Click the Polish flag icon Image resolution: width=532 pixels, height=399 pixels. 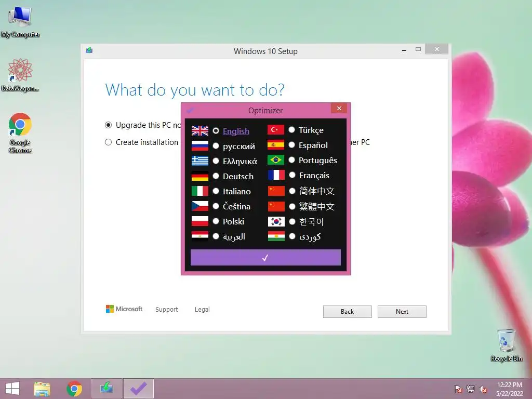click(200, 221)
